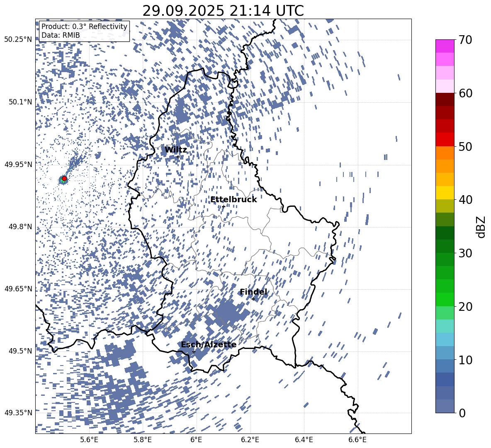Image resolution: width=491 pixels, height=448 pixels.
Task: Pick the yellow swatch just above 40
Action: pyautogui.click(x=445, y=193)
